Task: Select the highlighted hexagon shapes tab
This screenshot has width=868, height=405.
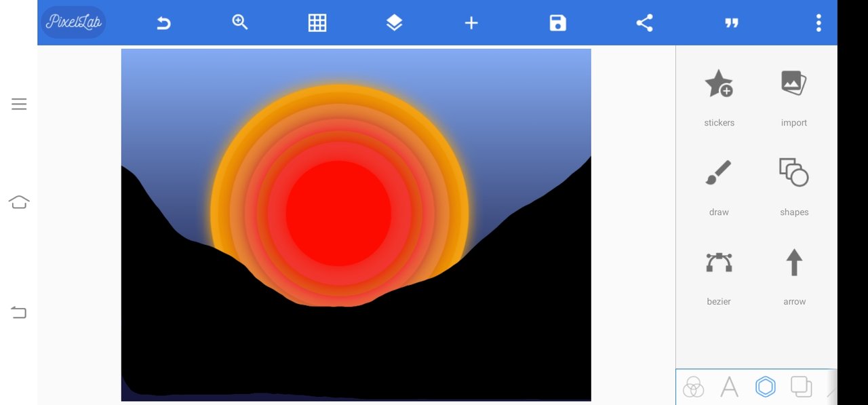Action: [x=765, y=387]
